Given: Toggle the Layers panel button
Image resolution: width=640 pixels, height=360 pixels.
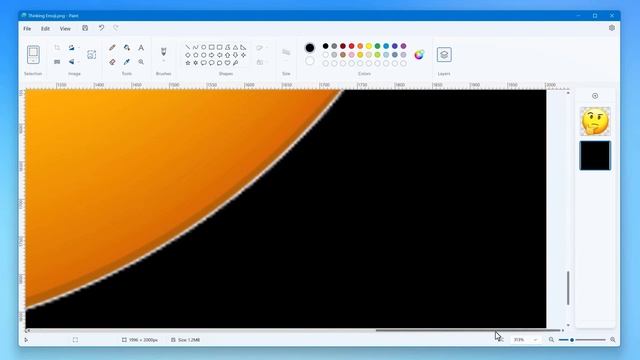Looking at the screenshot, I should click(x=444, y=54).
